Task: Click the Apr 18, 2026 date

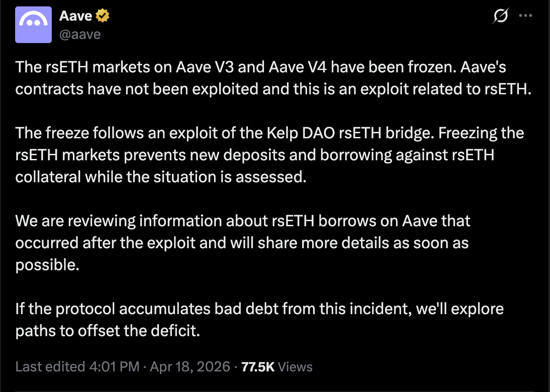Action: coord(190,367)
